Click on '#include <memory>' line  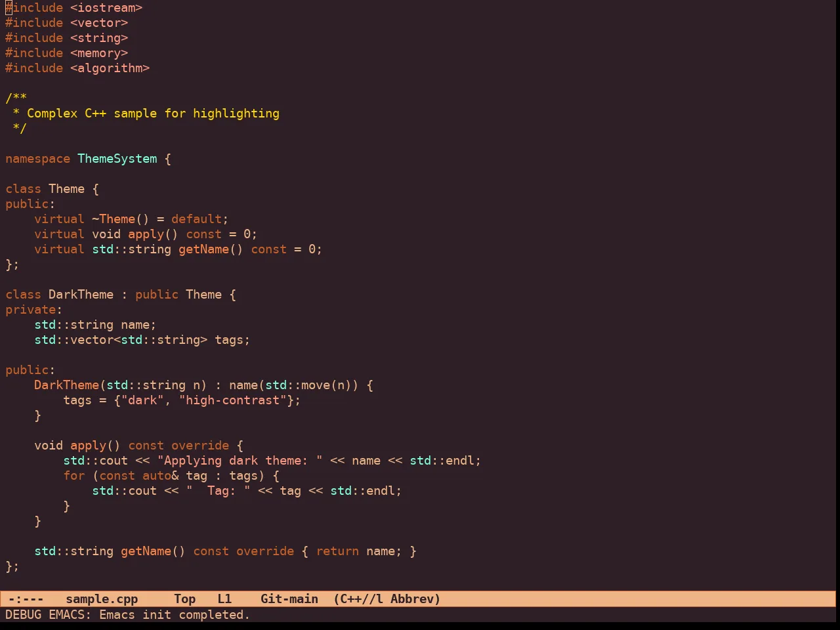67,53
